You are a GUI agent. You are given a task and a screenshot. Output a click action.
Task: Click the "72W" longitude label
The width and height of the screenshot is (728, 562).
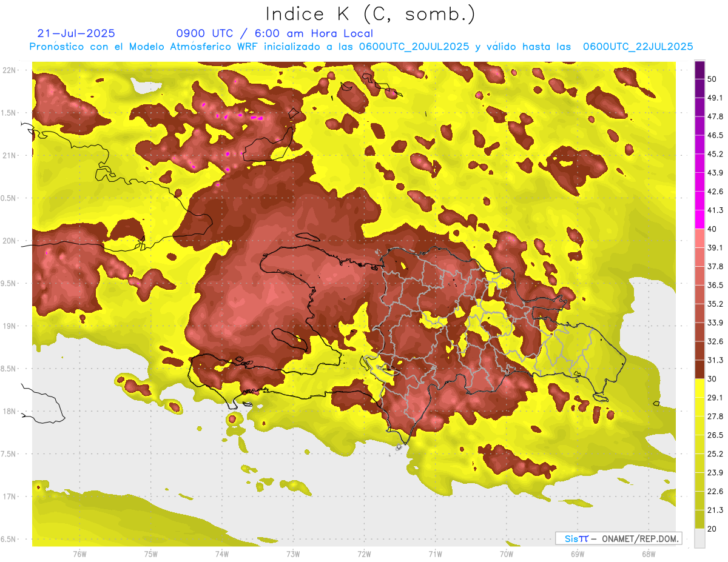(364, 554)
